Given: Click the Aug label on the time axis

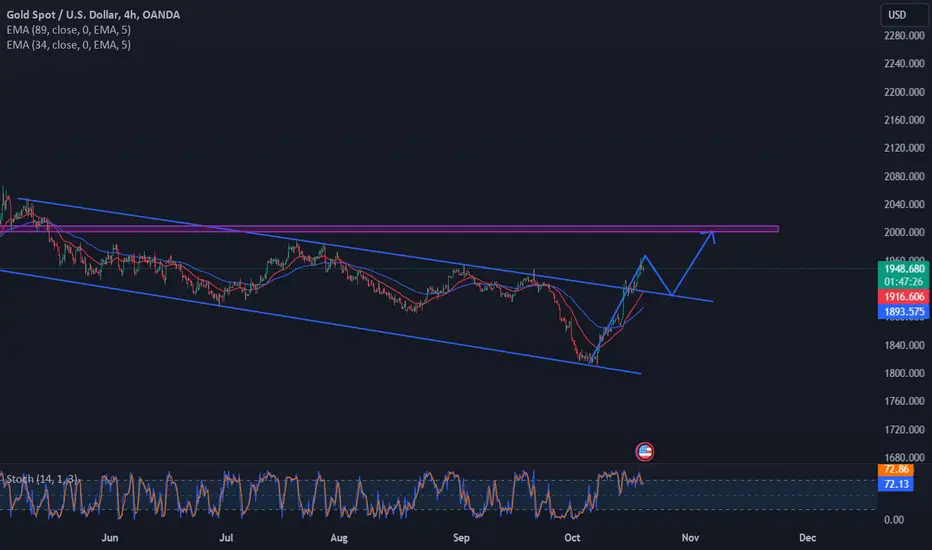Looking at the screenshot, I should 339,538.
